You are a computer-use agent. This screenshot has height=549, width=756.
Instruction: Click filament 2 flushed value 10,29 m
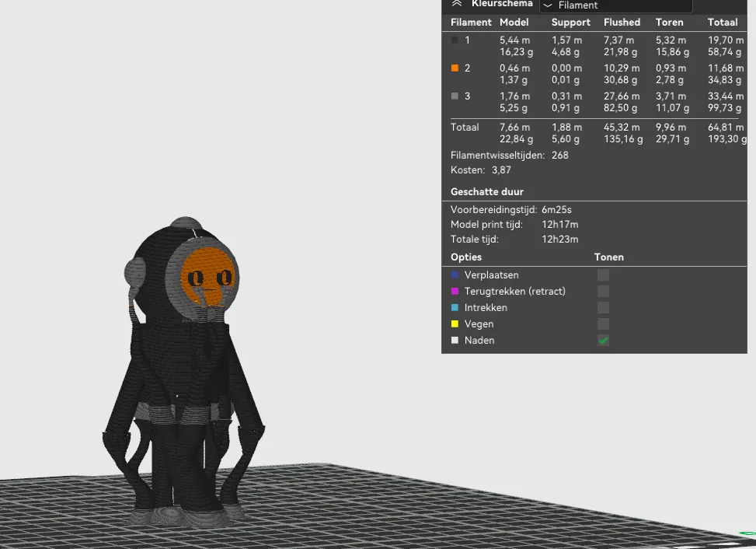coord(622,68)
